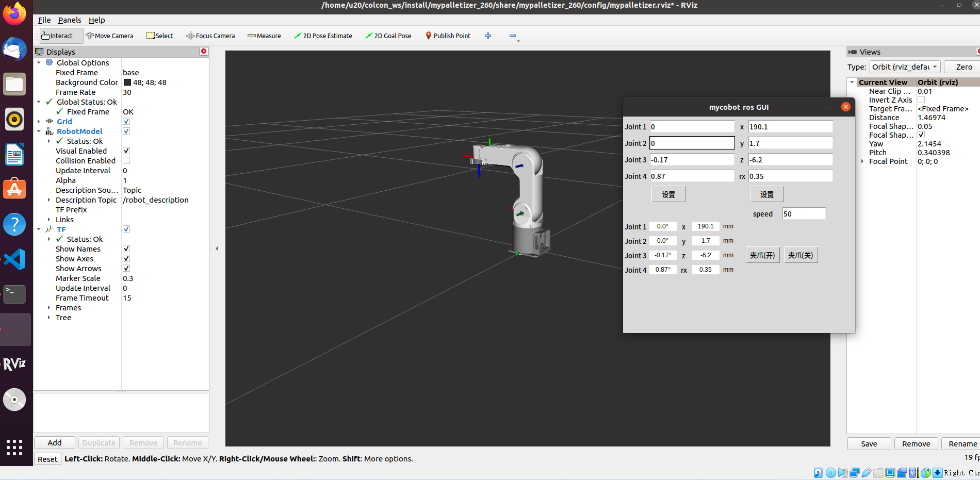Enable the Collision Enabled checkbox

[126, 161]
